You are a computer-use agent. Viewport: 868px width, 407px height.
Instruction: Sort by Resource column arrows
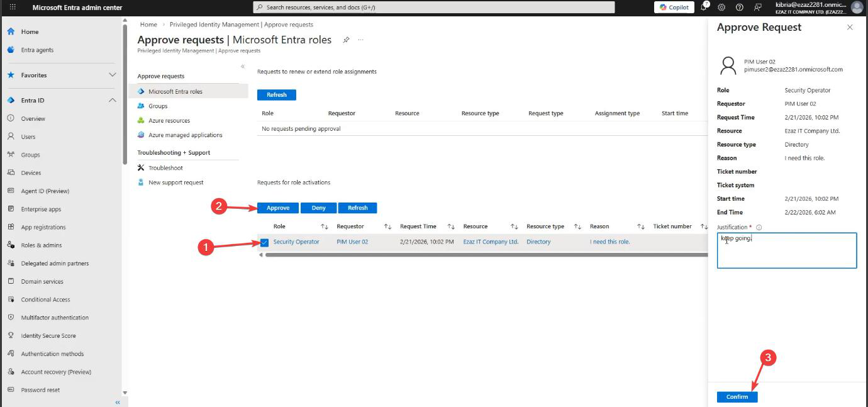click(x=514, y=226)
